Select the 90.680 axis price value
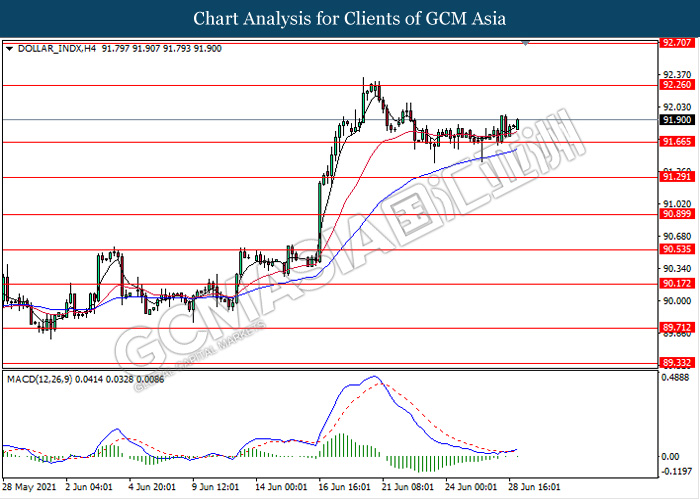 click(x=677, y=237)
